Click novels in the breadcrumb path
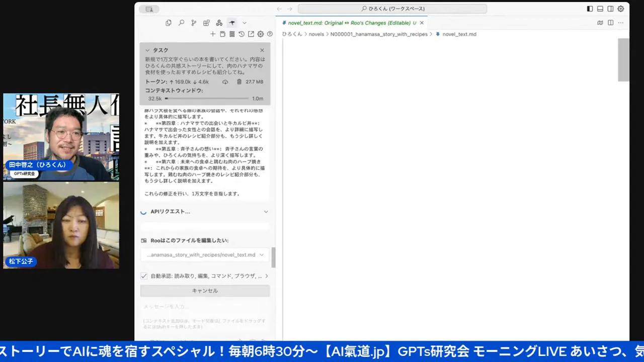644x362 pixels. click(316, 34)
